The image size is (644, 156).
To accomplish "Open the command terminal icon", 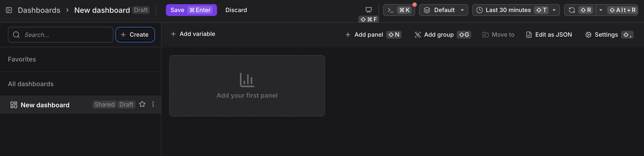I will pos(390,10).
